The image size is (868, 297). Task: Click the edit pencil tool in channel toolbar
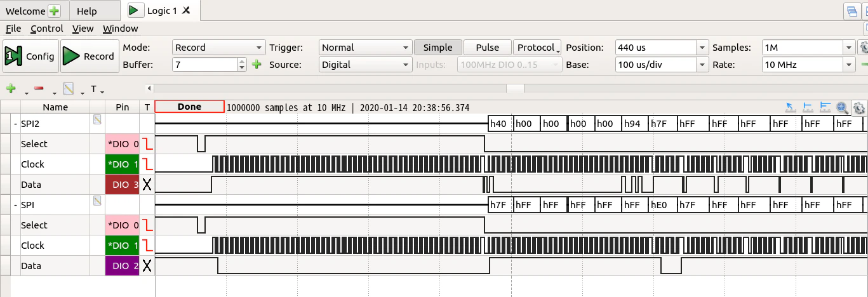(x=68, y=89)
